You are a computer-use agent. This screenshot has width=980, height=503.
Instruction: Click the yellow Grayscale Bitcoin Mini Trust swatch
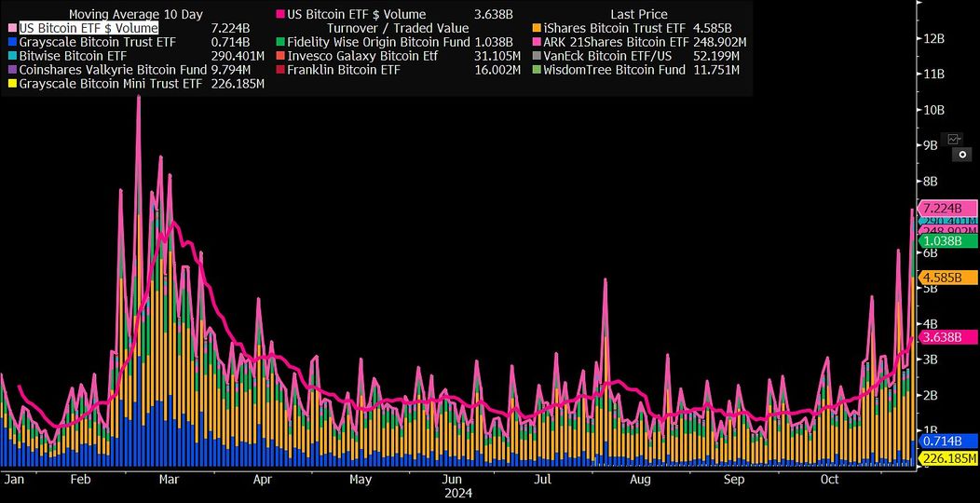(x=12, y=84)
